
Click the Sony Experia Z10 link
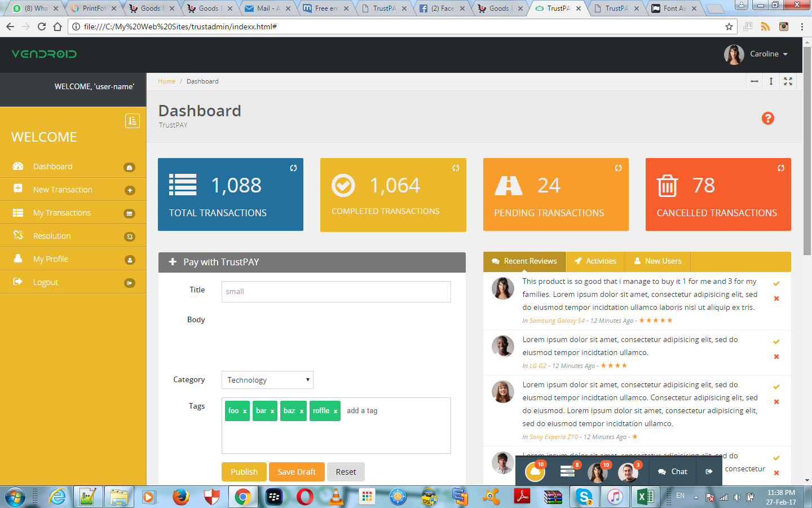(553, 437)
